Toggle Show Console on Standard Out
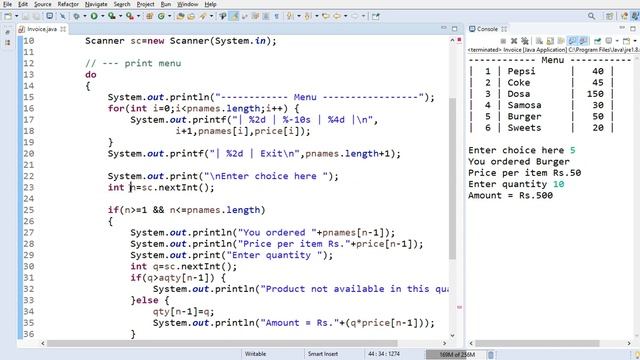640x360 pixels. click(572, 41)
